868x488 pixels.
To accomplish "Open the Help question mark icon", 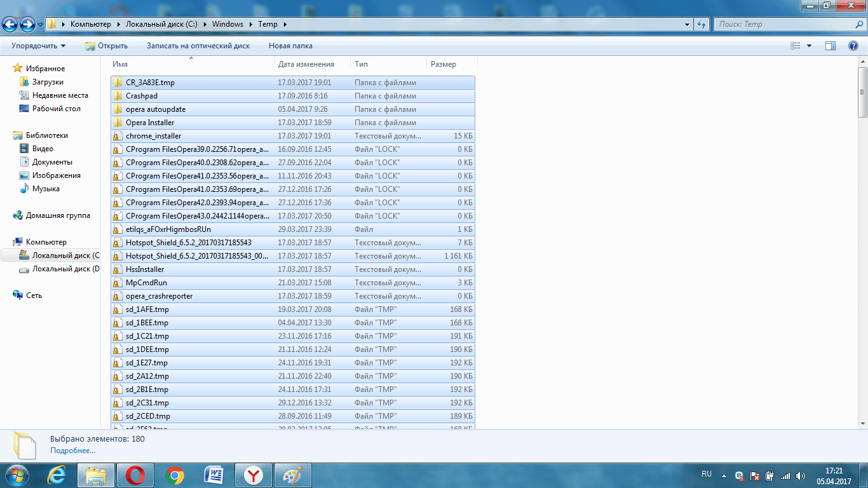I will (x=853, y=46).
